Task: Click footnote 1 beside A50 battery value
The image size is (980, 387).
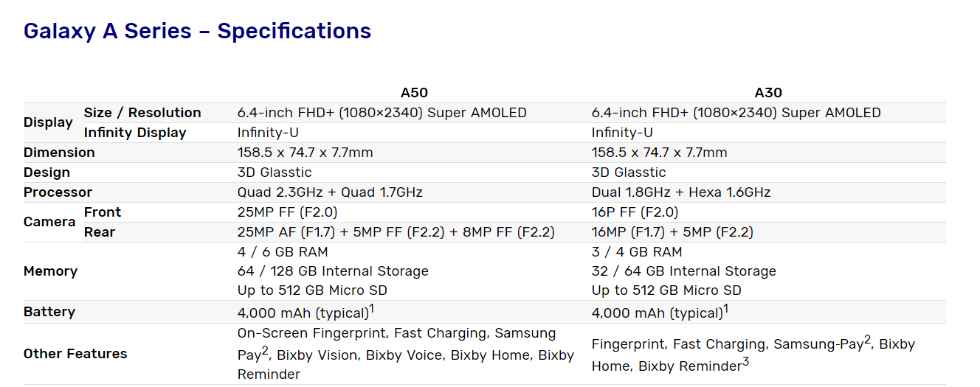Action: (373, 308)
